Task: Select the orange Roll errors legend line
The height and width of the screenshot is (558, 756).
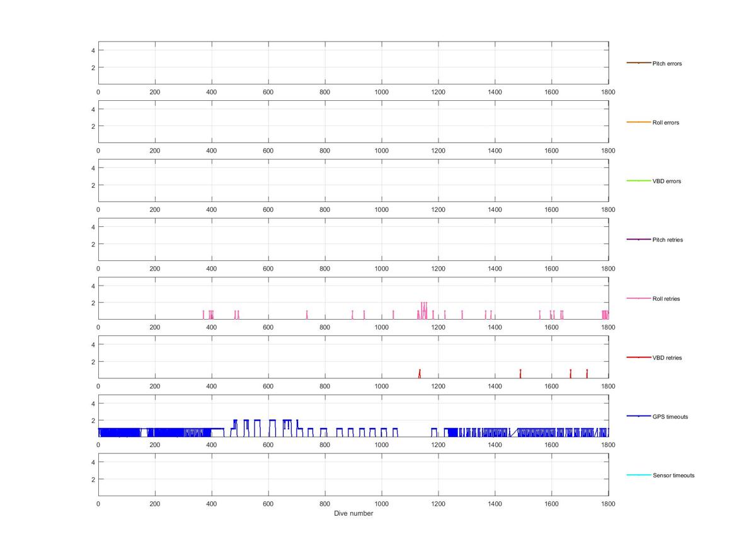Action: point(638,122)
